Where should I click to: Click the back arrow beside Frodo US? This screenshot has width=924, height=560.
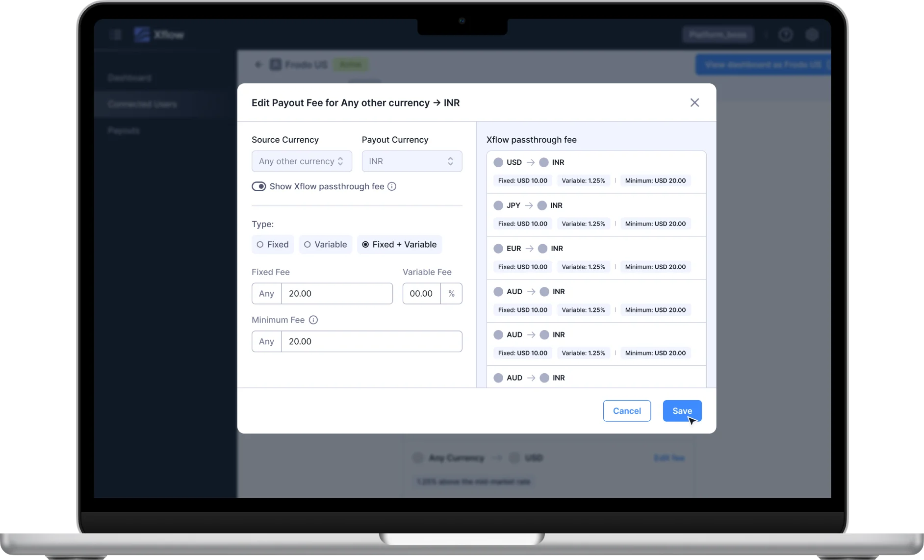[x=258, y=64]
